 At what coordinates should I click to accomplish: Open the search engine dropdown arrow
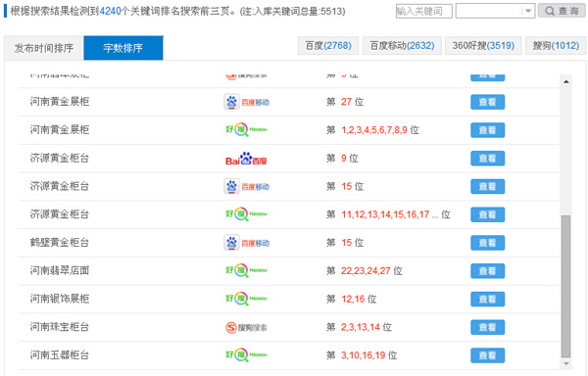[x=528, y=11]
